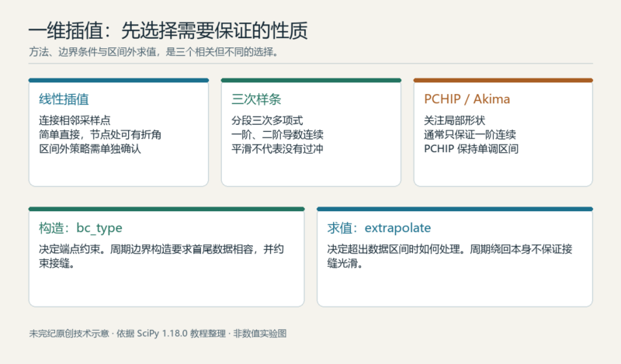Viewport: 621px width, 364px height.
Task: Click the text 通常只保证一阶连续
Action: 470,134
